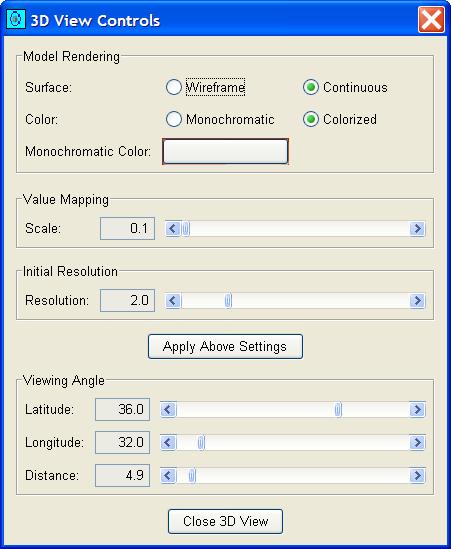The width and height of the screenshot is (451, 549).
Task: Click the Scale slider right arrow
Action: pos(417,229)
